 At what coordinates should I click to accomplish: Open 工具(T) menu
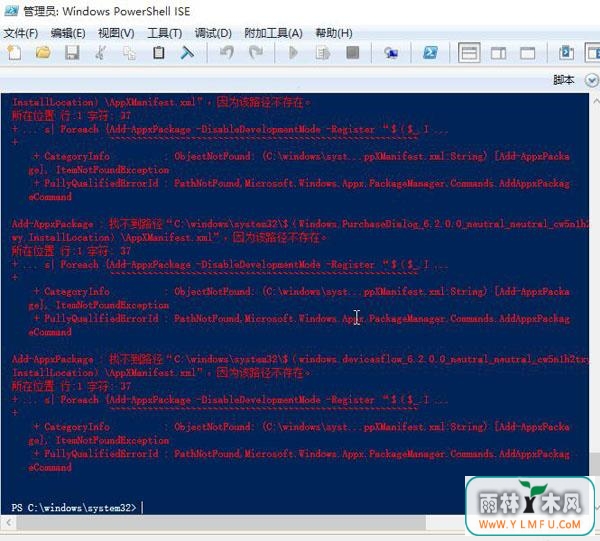click(x=165, y=33)
